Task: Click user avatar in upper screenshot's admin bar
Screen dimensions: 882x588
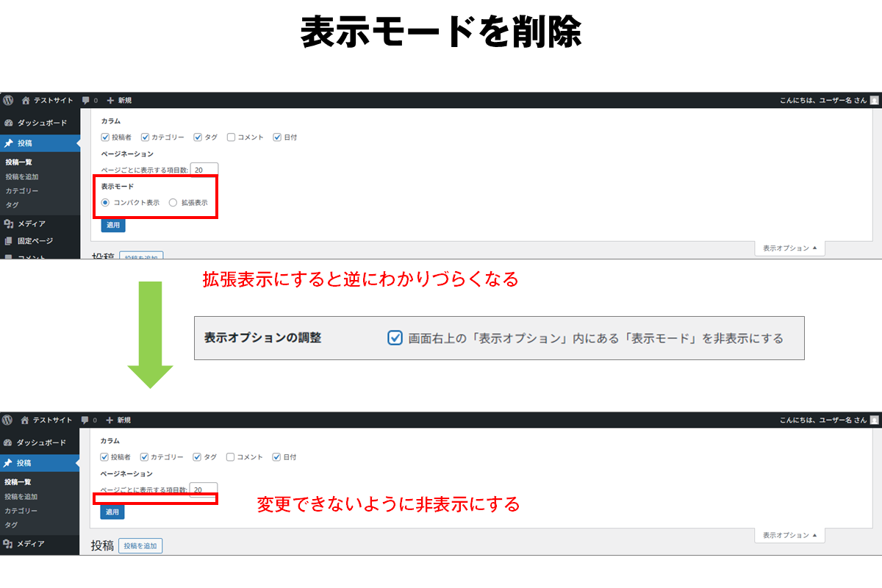Action: (x=874, y=100)
